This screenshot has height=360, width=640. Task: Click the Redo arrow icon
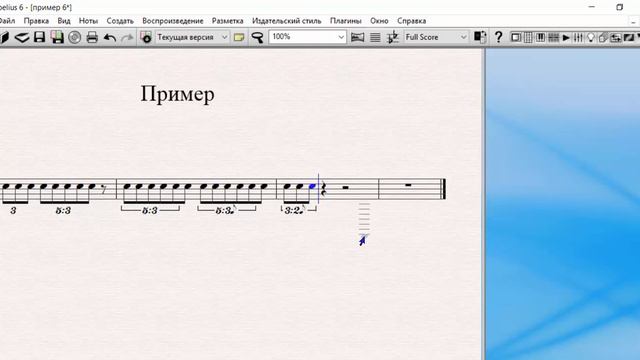(x=127, y=38)
